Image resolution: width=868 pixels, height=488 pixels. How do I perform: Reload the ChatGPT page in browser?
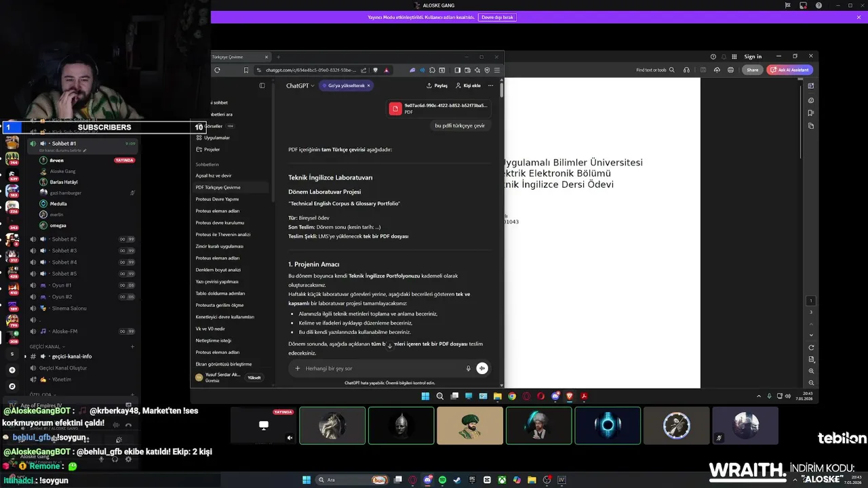click(x=217, y=70)
